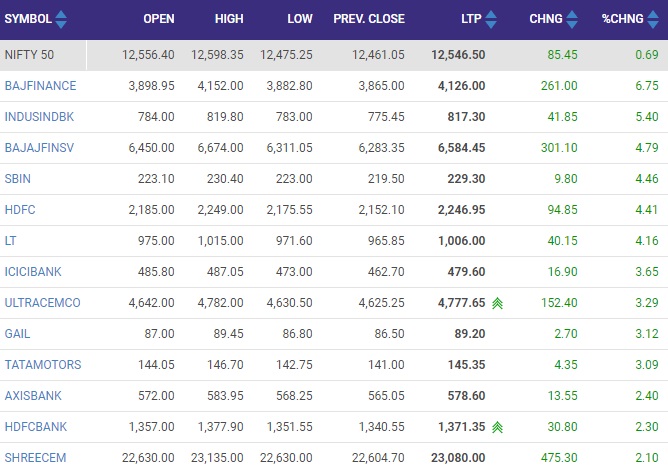
Task: Select the NIFTY 50 index row label
Action: (x=29, y=55)
